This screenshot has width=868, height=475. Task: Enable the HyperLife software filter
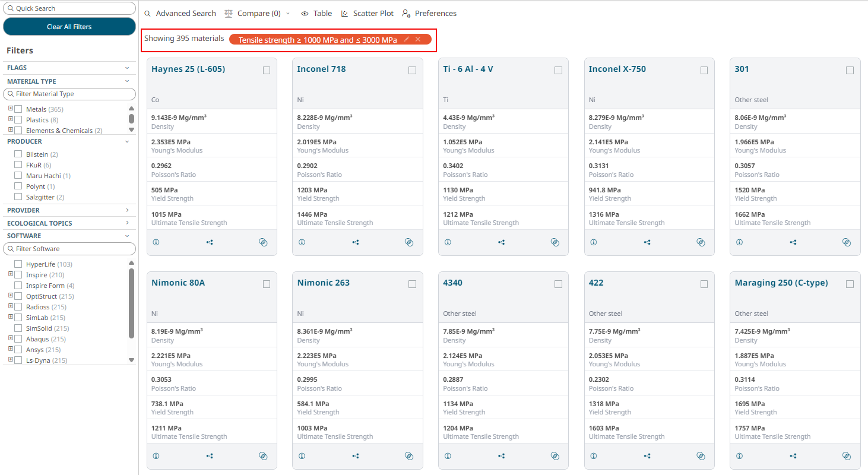(x=18, y=264)
